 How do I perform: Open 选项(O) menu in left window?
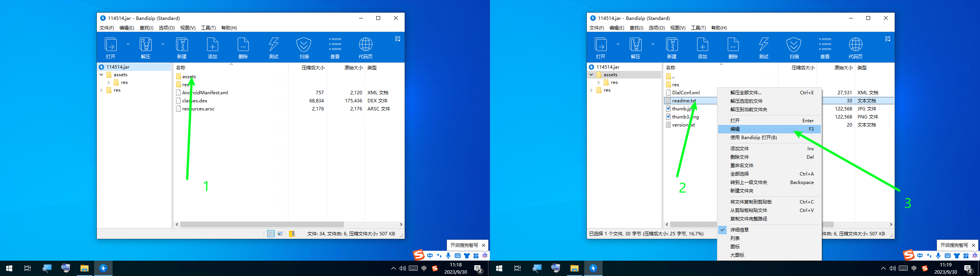pos(167,28)
